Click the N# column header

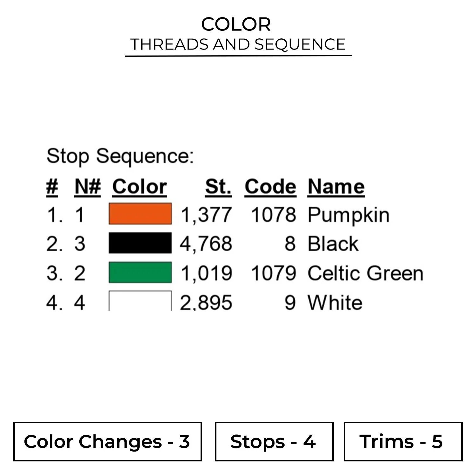pyautogui.click(x=88, y=187)
